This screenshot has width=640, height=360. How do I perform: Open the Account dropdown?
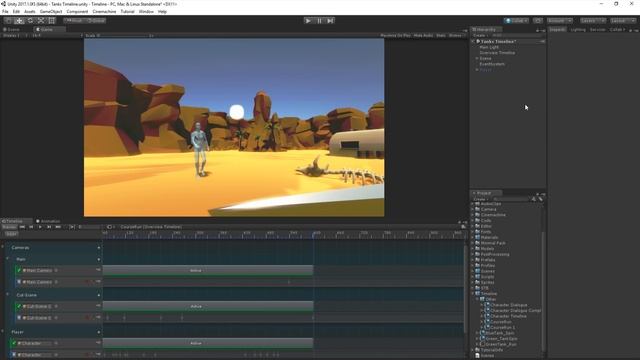[x=560, y=20]
